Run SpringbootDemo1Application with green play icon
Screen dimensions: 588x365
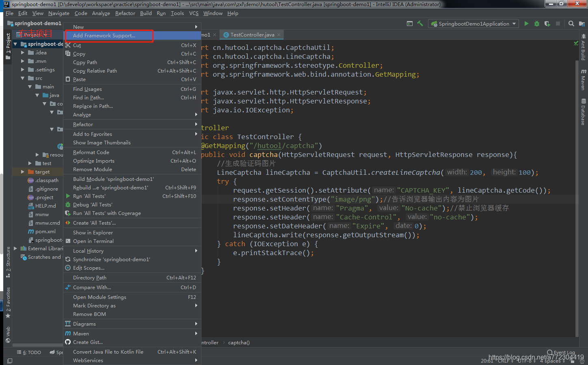(526, 24)
